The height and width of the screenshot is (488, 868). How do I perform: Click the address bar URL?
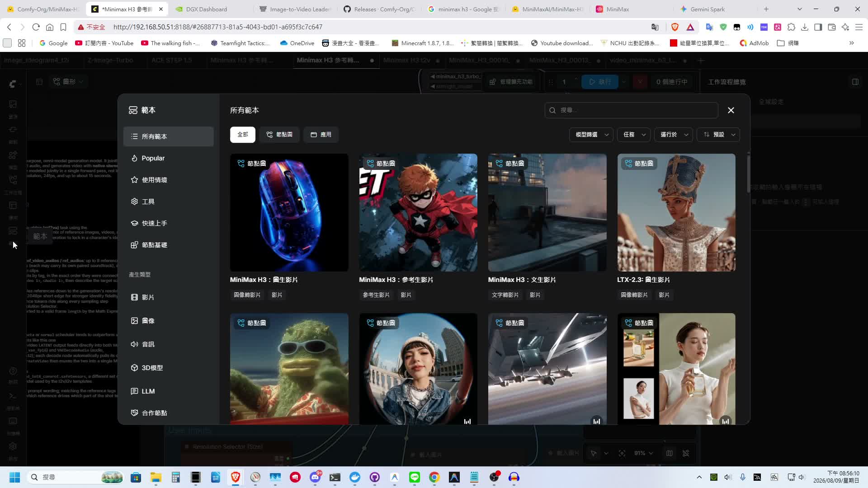point(218,27)
